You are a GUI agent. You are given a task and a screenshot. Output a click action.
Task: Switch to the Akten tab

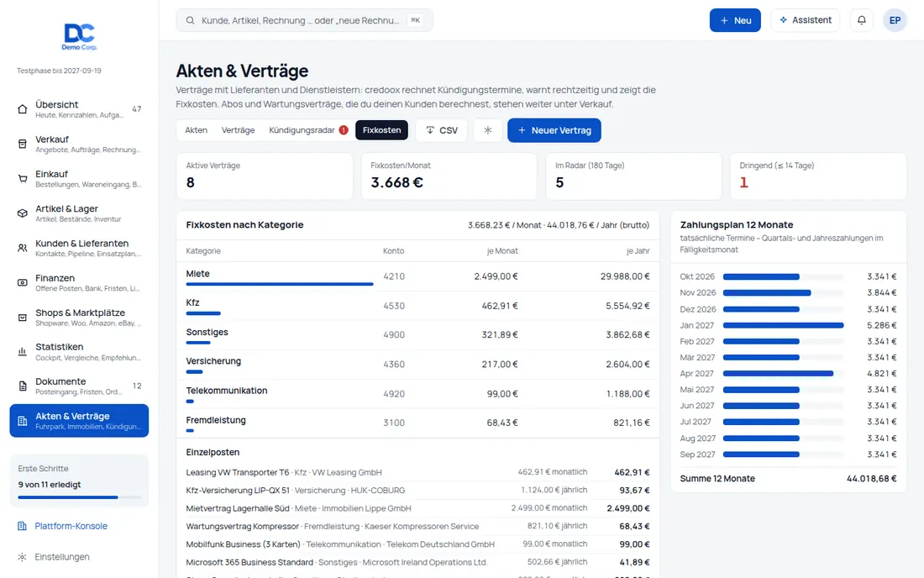point(197,130)
